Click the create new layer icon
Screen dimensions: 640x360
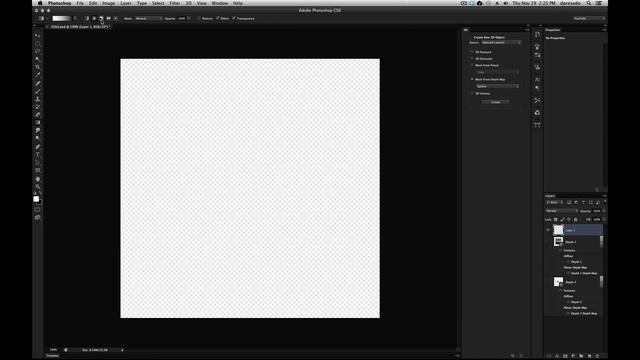pyautogui.click(x=589, y=356)
